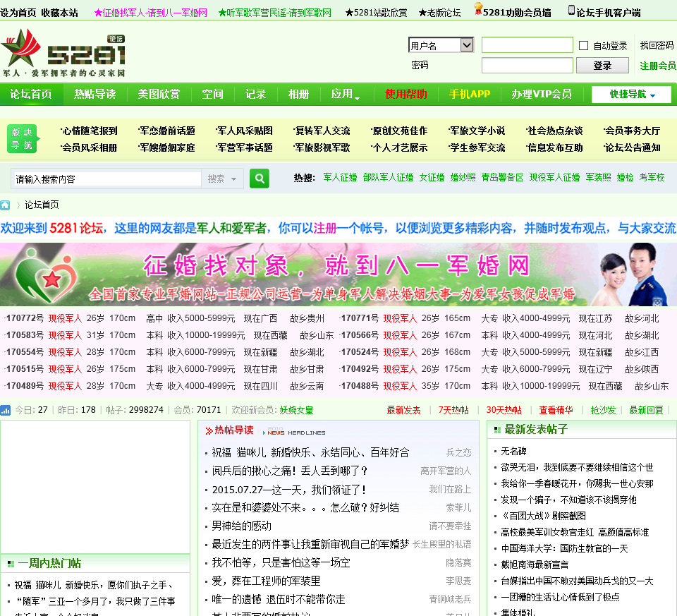Click hot search 军人征婚

pyautogui.click(x=340, y=178)
